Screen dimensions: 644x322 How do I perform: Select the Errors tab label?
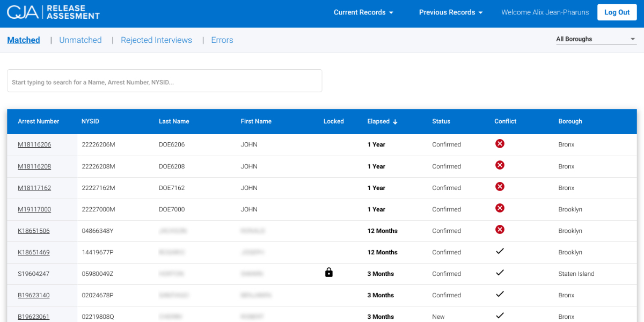pyautogui.click(x=222, y=40)
